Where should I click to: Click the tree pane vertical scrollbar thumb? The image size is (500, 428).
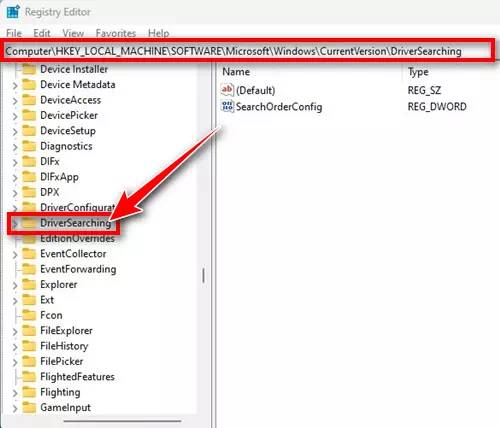click(203, 276)
